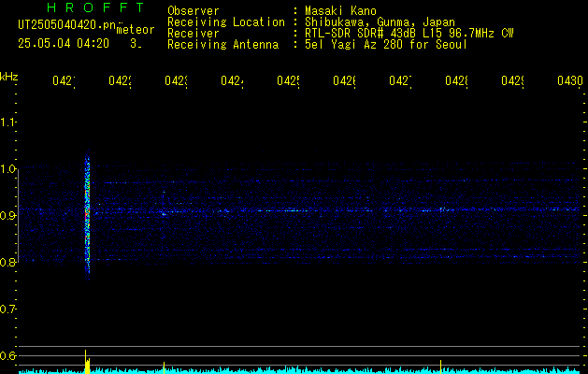Click 'Shibukawa, Gunma, Japan' location text
588x374 pixels.
pyautogui.click(x=380, y=22)
